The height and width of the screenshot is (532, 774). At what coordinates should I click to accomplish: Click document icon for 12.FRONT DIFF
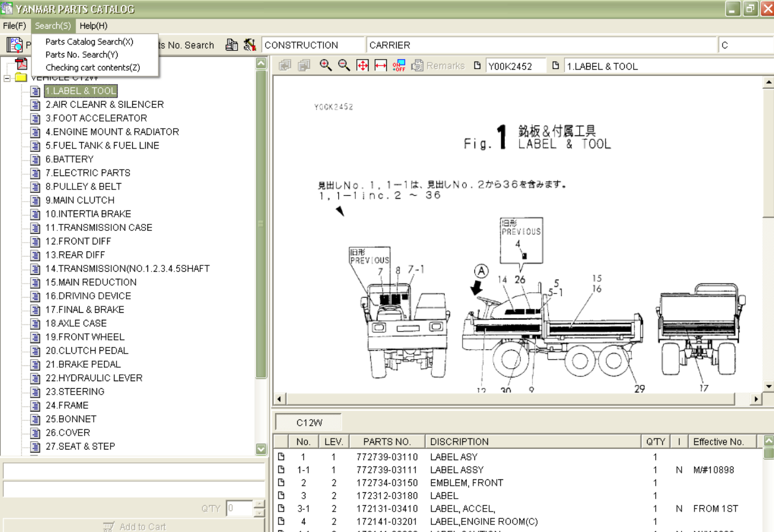36,241
